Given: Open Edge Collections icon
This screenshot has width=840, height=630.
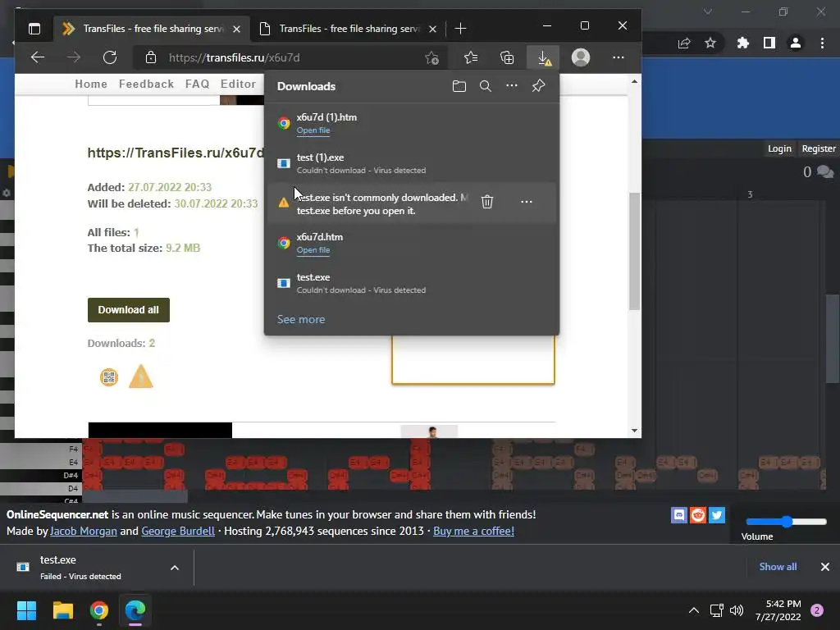Looking at the screenshot, I should click(507, 57).
